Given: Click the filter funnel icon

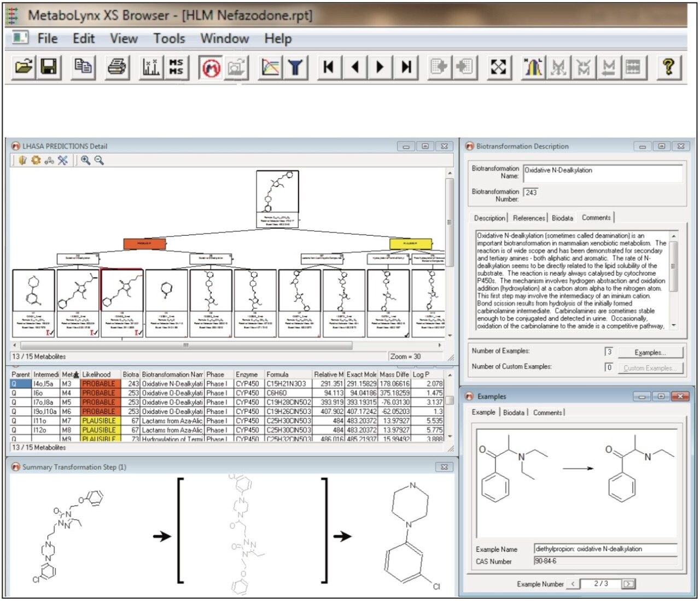Looking at the screenshot, I should click(295, 67).
